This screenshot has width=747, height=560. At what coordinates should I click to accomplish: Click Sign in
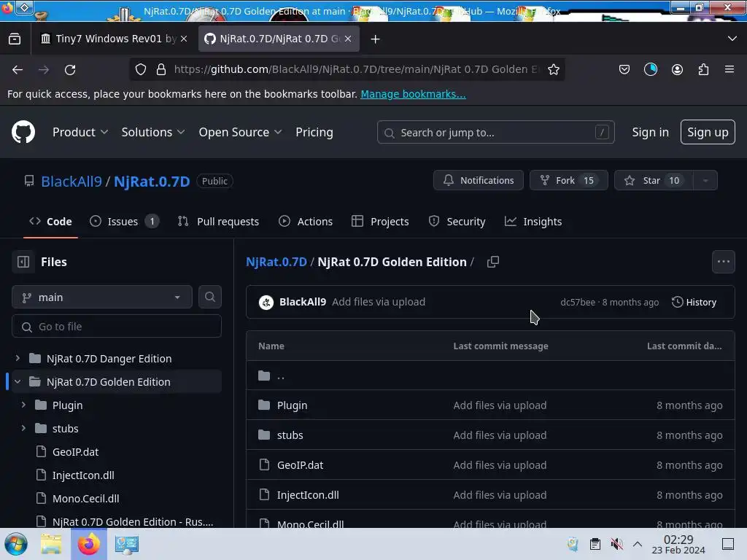(x=650, y=132)
